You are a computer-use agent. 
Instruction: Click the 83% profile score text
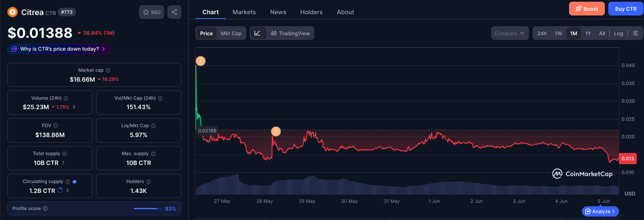(170, 208)
